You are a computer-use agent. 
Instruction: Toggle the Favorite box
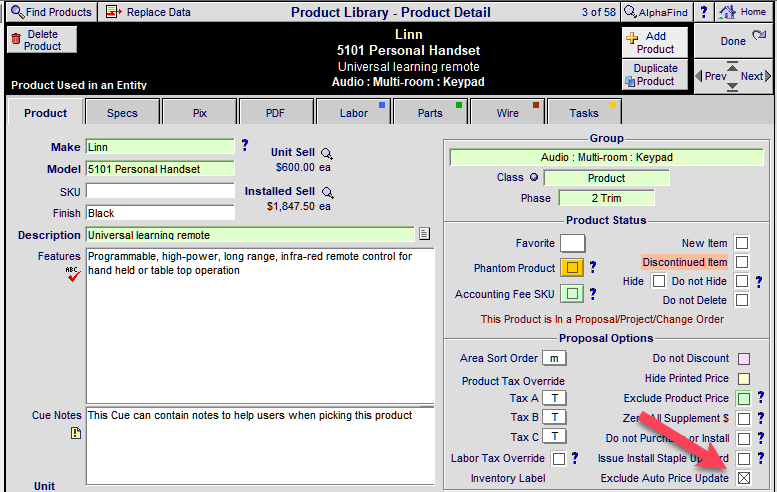click(572, 243)
